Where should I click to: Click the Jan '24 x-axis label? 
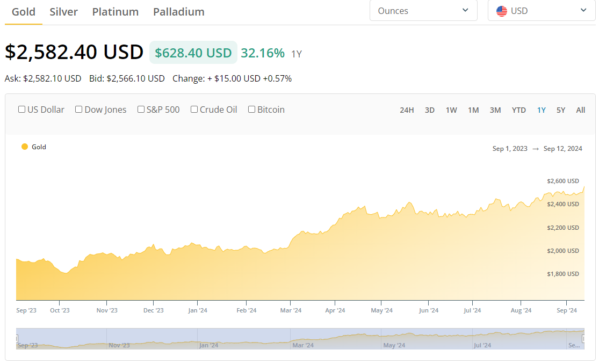pyautogui.click(x=198, y=310)
